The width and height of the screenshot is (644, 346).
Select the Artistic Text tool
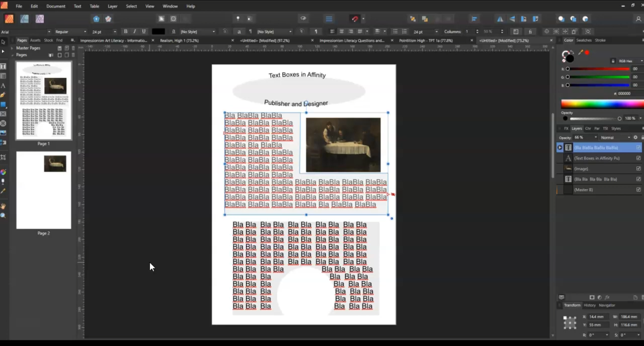coord(3,86)
